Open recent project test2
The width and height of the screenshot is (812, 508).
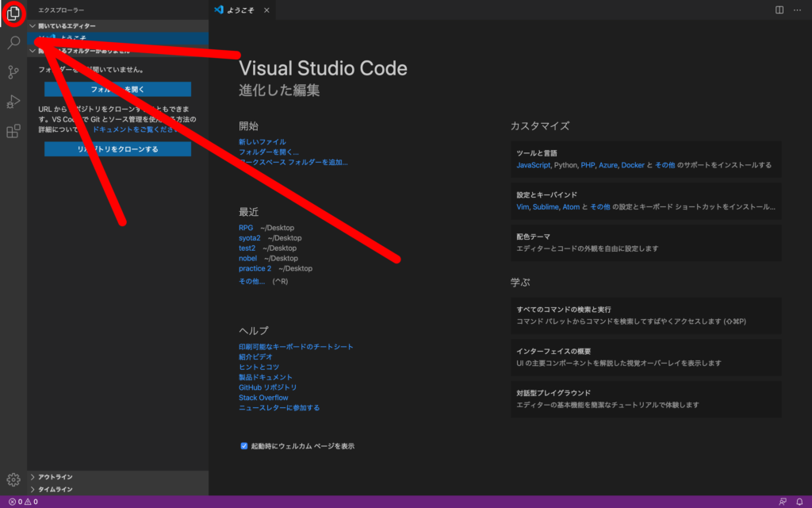coord(247,248)
